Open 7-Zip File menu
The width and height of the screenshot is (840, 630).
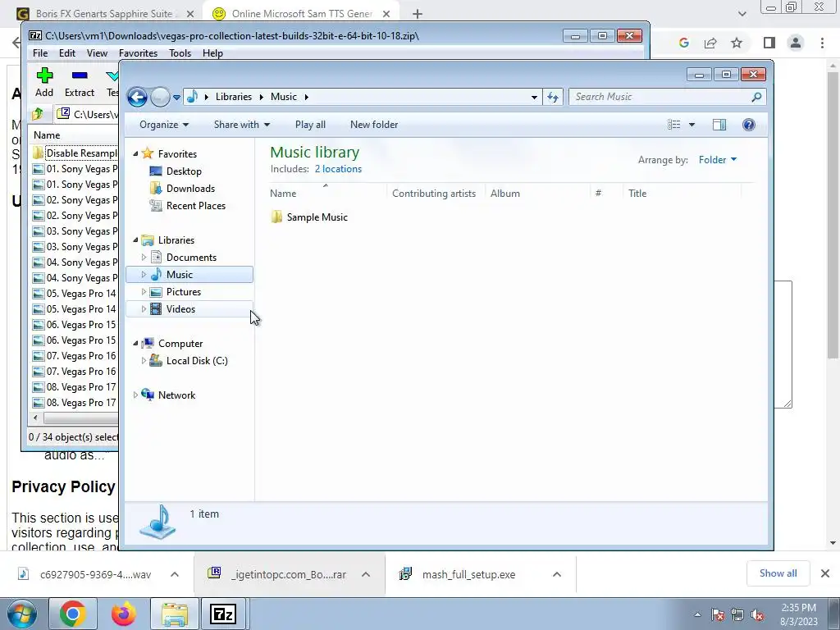(x=40, y=53)
